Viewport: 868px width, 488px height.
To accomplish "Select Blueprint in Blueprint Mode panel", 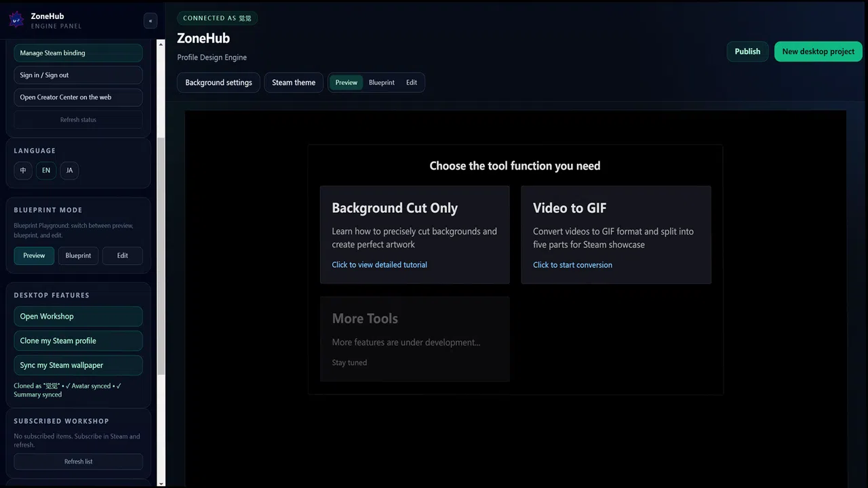I will [x=78, y=256].
